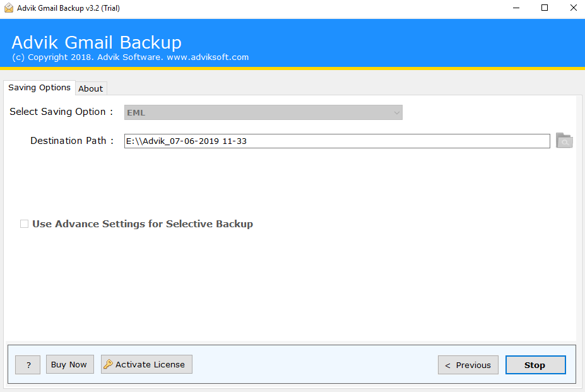Click the 'Advik Gmail Backup' banner heading
Screen dimensions: 585x392
(97, 42)
